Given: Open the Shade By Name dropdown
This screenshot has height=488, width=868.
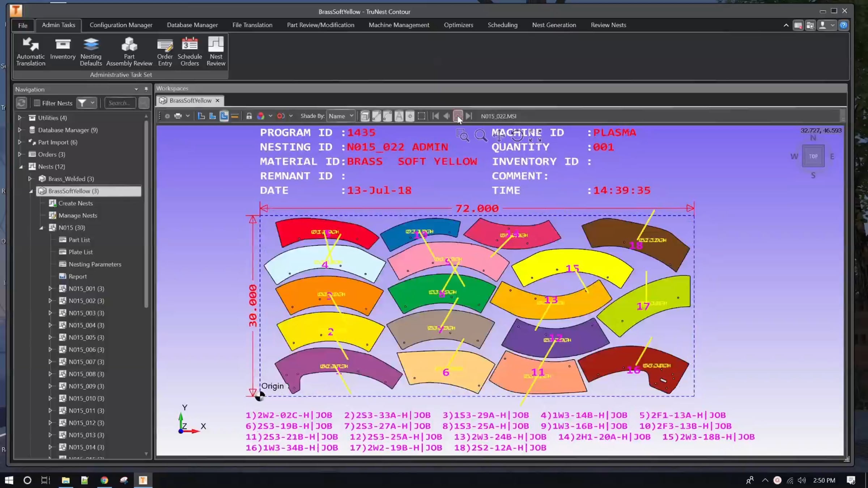Looking at the screenshot, I should [341, 116].
